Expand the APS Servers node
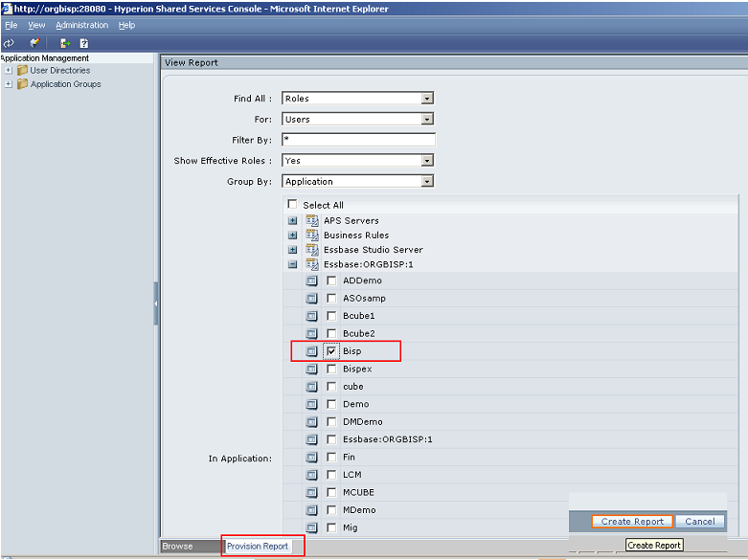This screenshot has height=560, width=748. pos(292,221)
